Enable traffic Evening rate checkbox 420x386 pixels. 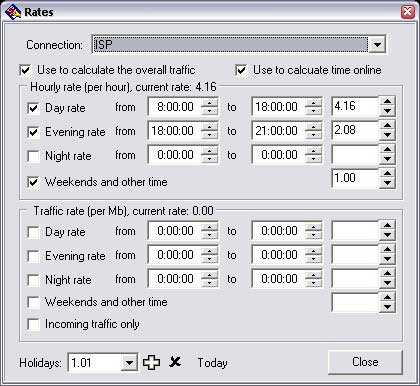point(33,256)
